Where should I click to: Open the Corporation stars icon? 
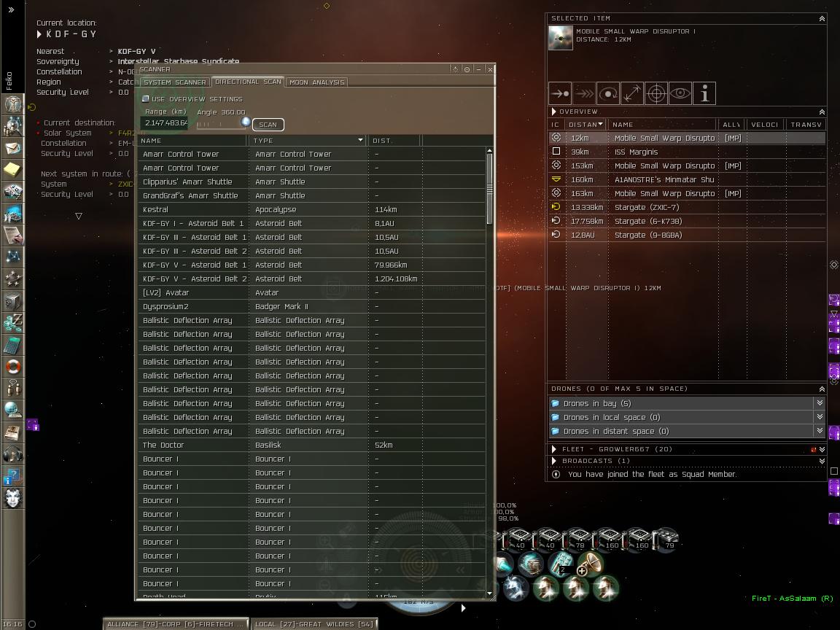[x=12, y=280]
